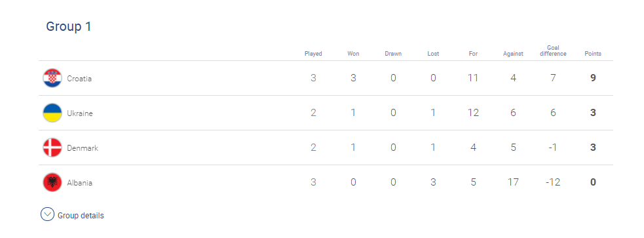Click the Group 1 heading
Screen dimensions: 644x238
tap(69, 26)
